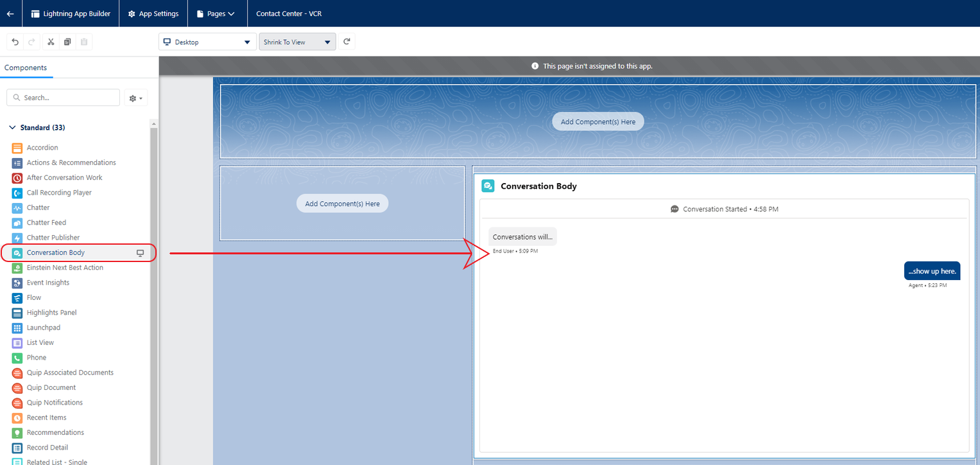Select the Chatter Feed component label

[46, 223]
